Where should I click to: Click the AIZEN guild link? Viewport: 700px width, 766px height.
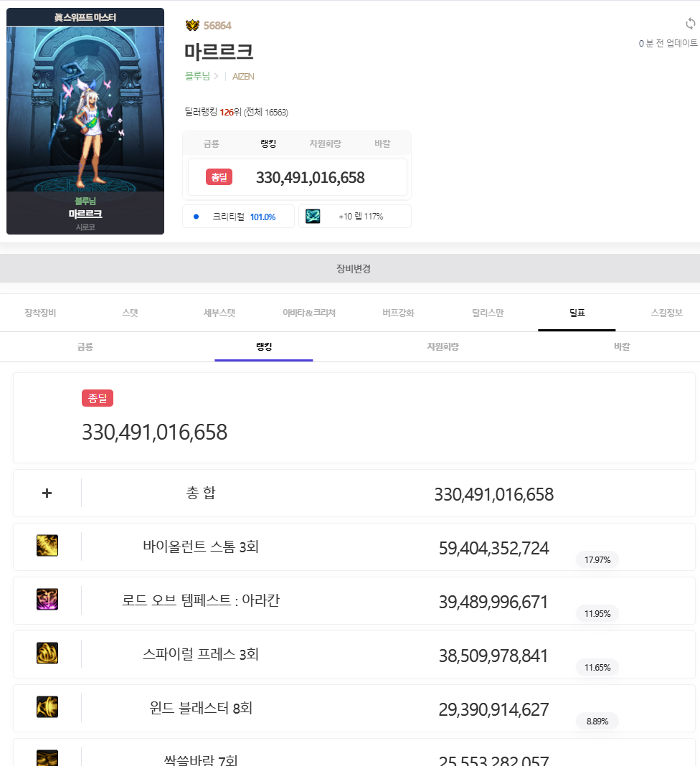pyautogui.click(x=243, y=77)
